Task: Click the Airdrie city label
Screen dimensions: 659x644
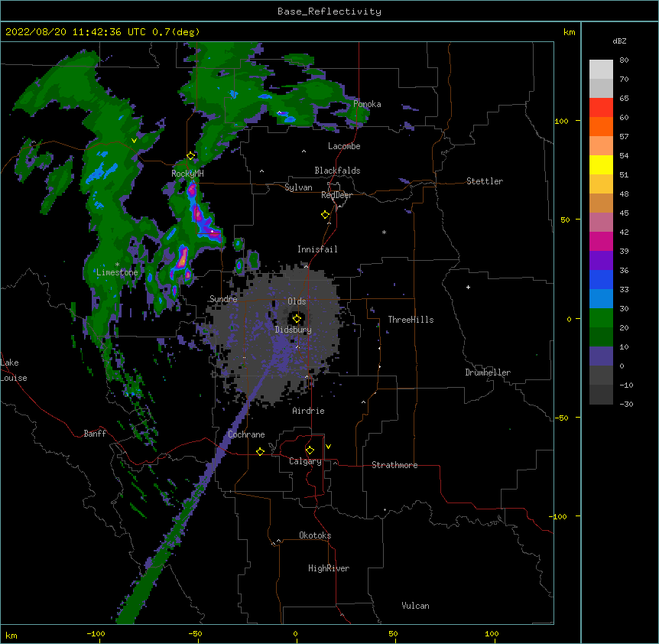Action: pos(308,411)
